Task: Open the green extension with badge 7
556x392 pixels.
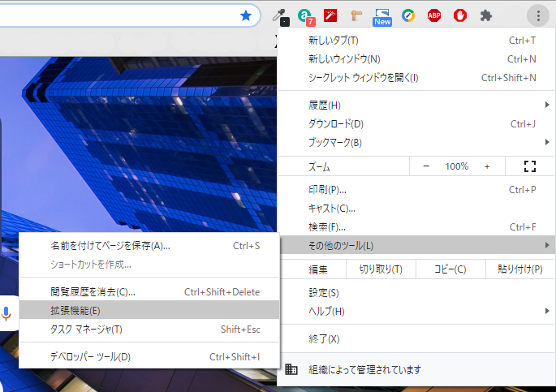Action: coord(306,16)
